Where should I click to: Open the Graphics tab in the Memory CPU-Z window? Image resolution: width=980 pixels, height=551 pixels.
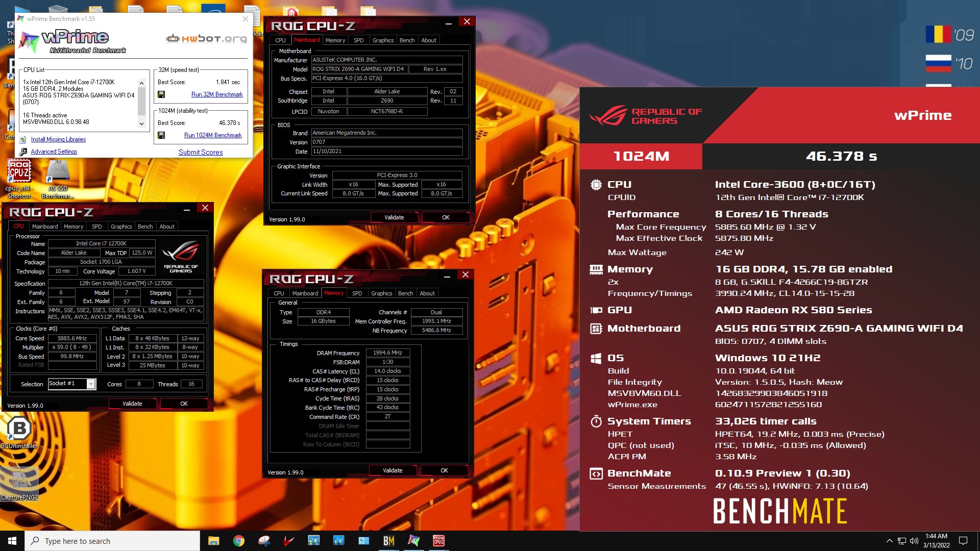[x=381, y=293]
